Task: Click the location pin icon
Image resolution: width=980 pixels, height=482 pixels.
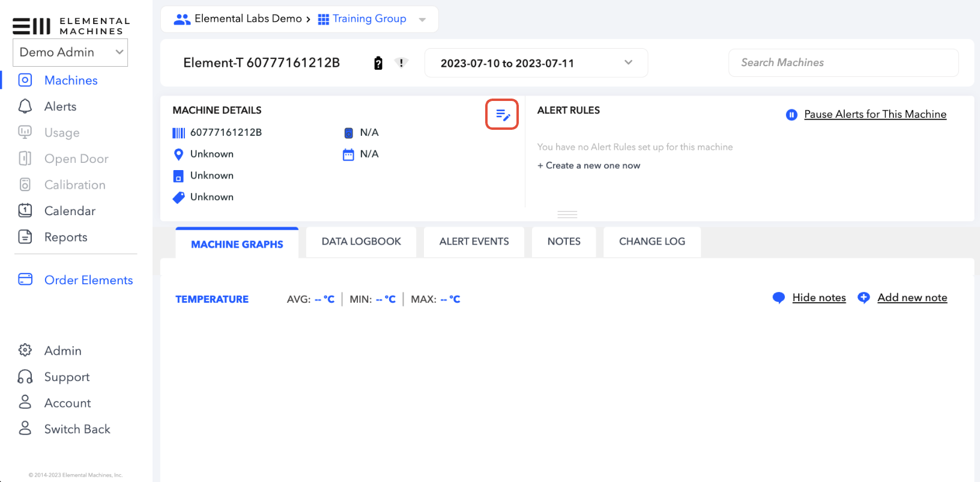Action: 178,154
